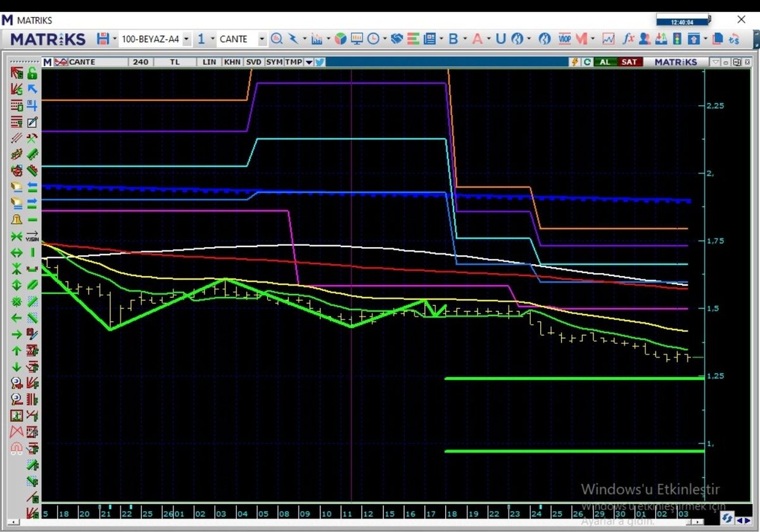Click the blue B toolbar button

453,39
